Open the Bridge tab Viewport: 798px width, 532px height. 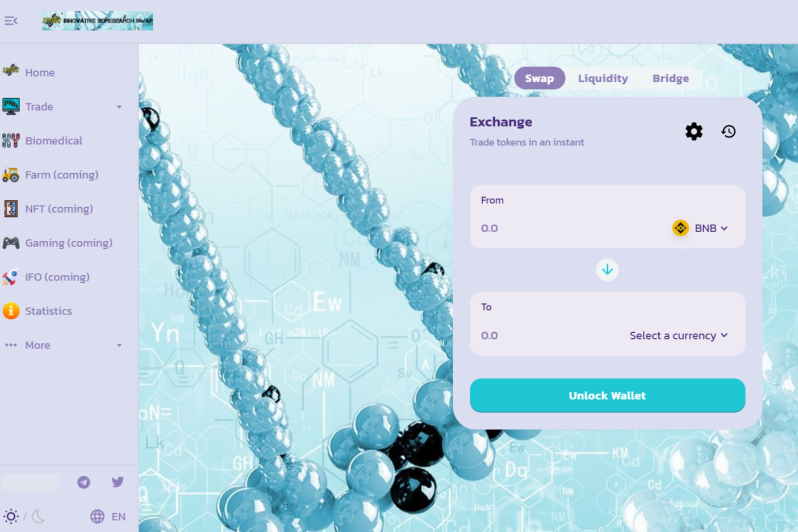670,78
